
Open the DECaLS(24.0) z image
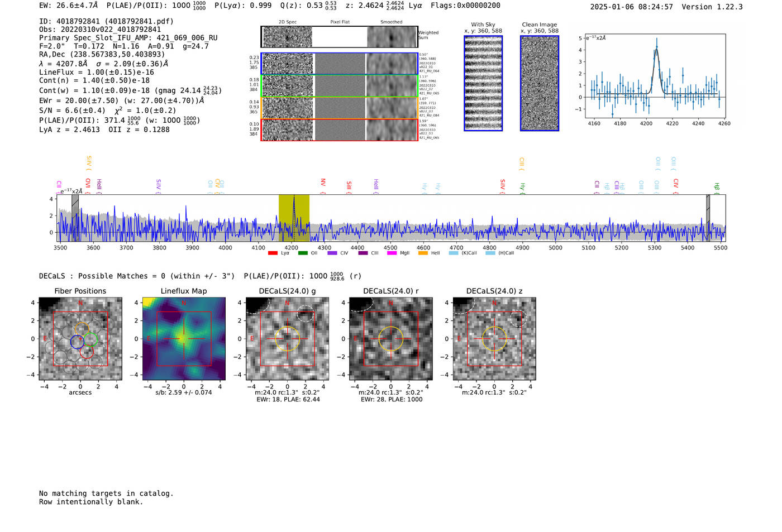[x=494, y=339]
